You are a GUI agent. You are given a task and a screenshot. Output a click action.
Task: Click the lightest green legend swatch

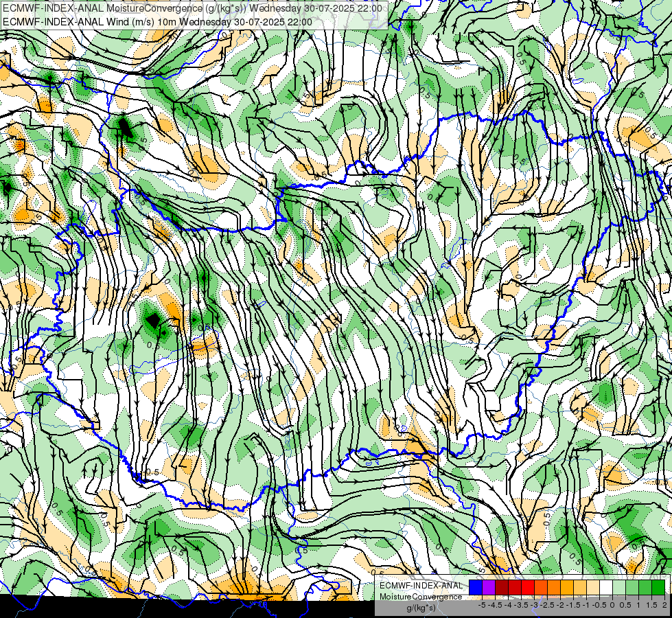(619, 588)
